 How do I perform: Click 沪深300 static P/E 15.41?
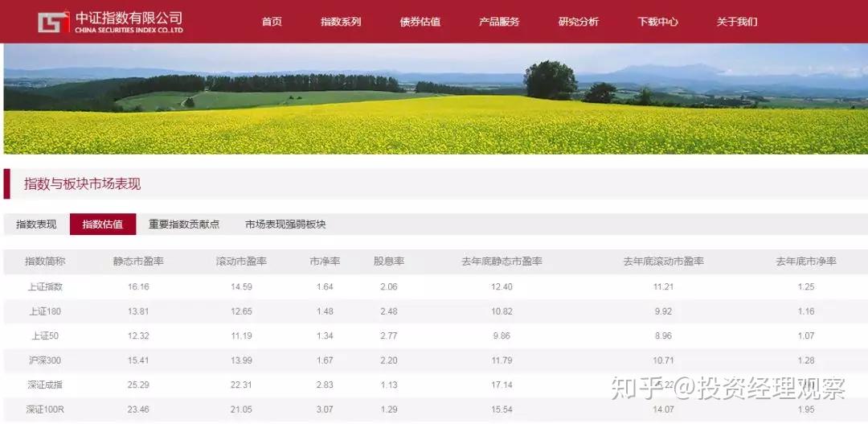pos(138,360)
